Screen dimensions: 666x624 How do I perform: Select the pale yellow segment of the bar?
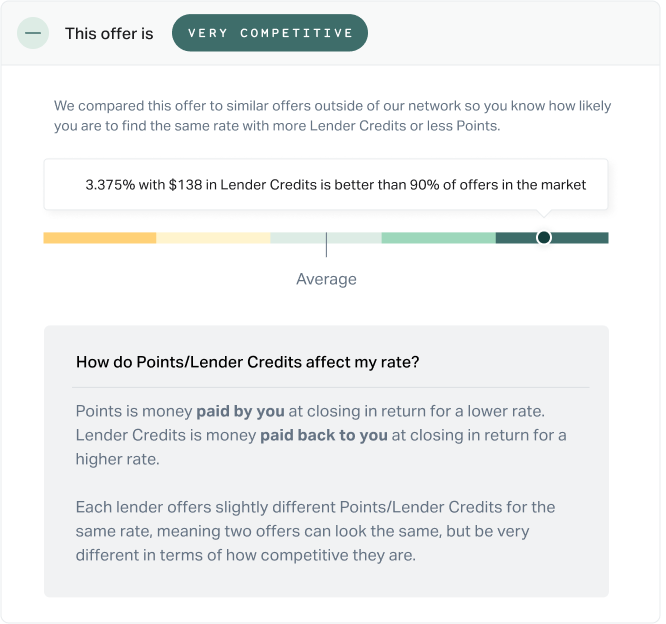point(213,238)
